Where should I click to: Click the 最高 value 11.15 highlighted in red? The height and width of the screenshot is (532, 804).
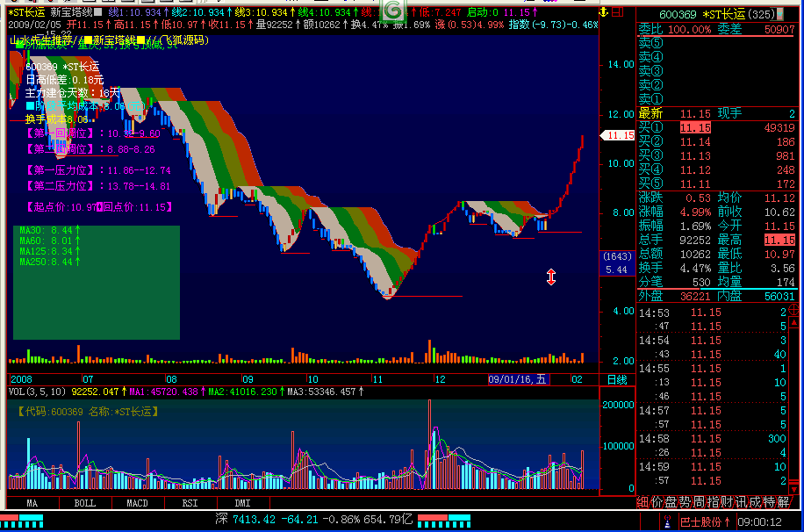click(779, 240)
